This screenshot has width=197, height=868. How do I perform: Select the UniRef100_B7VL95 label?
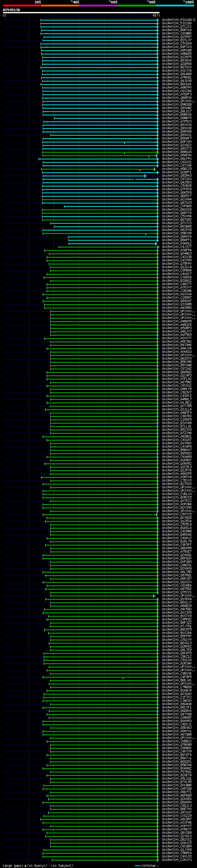point(177,782)
